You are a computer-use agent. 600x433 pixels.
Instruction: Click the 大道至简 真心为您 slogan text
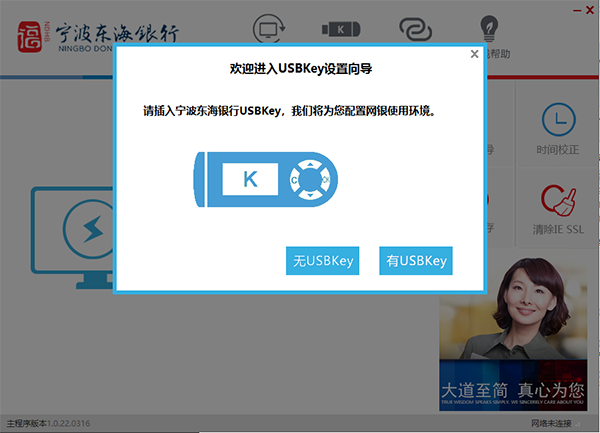(x=513, y=391)
